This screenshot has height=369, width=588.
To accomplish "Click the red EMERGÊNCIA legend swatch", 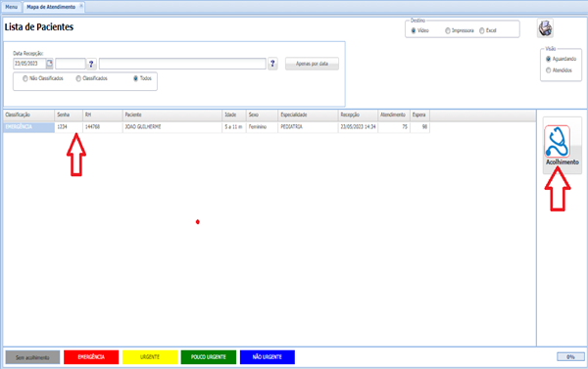I will click(x=91, y=357).
